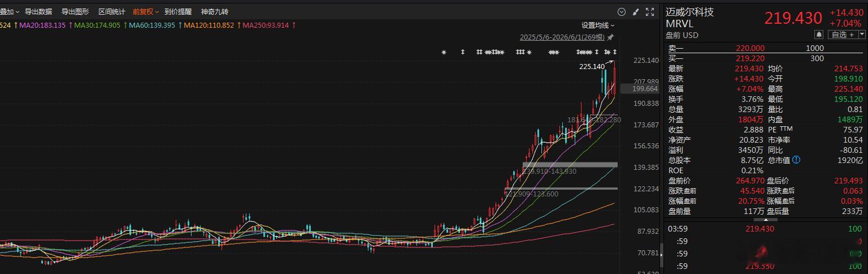Click 导出数据 in the chart toolbar

[38, 12]
